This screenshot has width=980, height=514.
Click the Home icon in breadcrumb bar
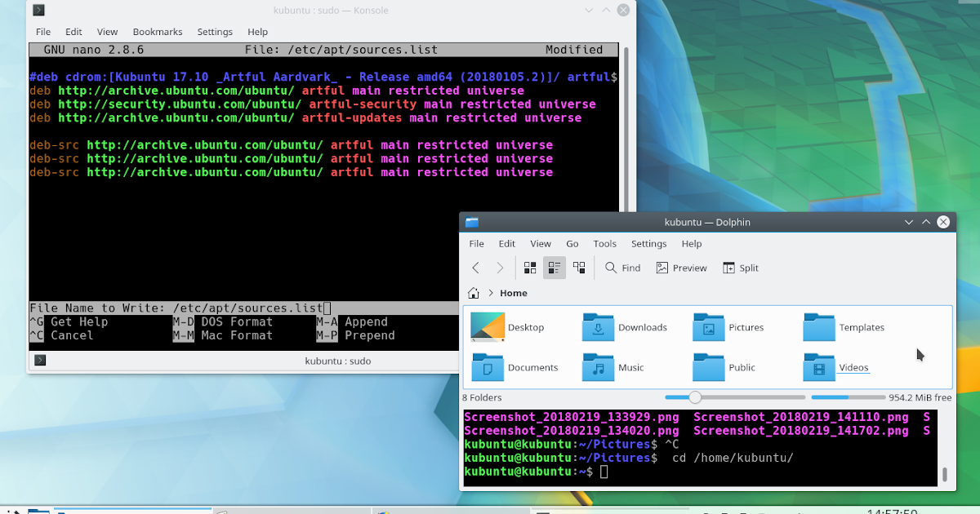tap(473, 293)
